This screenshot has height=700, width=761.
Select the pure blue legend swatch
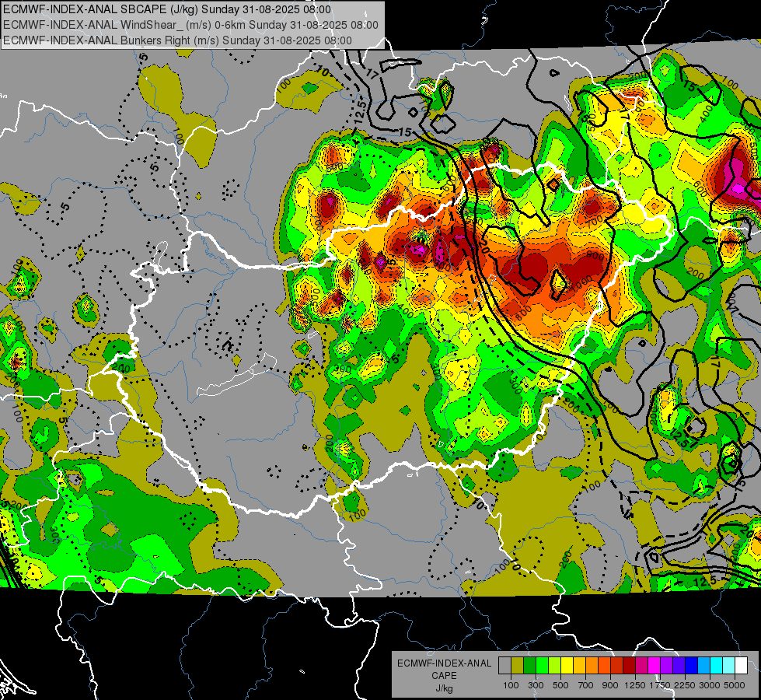click(x=691, y=666)
